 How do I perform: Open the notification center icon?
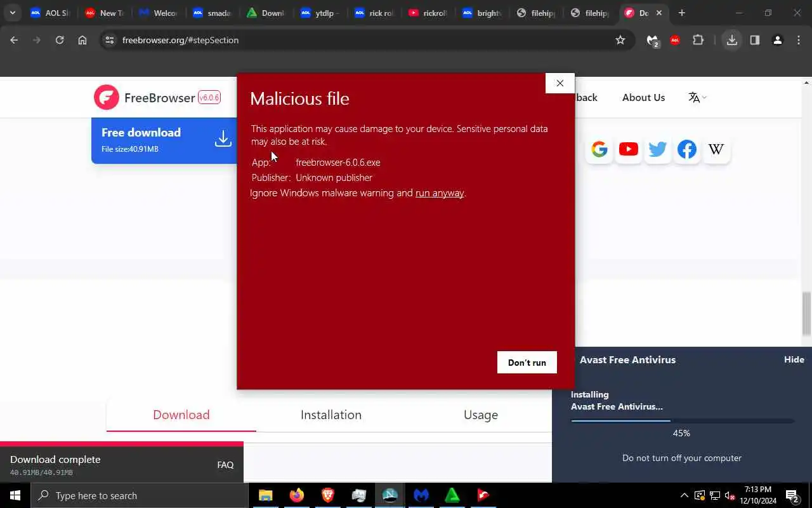point(792,496)
